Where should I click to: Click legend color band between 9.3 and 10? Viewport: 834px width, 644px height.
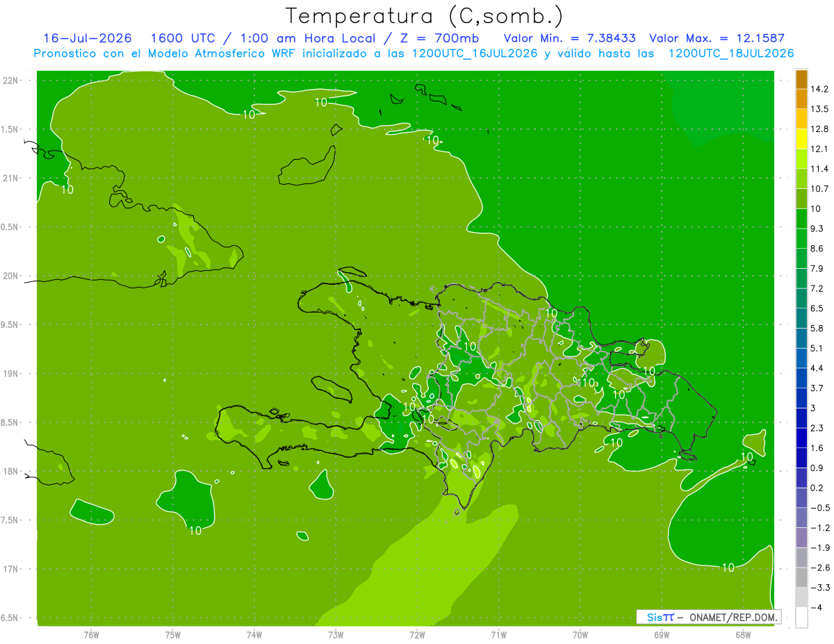coord(801,219)
